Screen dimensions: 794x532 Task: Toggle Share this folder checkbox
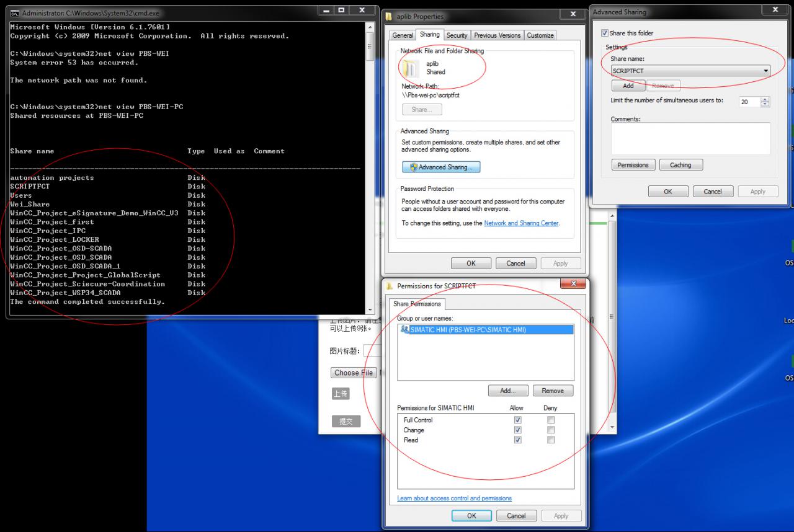click(605, 33)
